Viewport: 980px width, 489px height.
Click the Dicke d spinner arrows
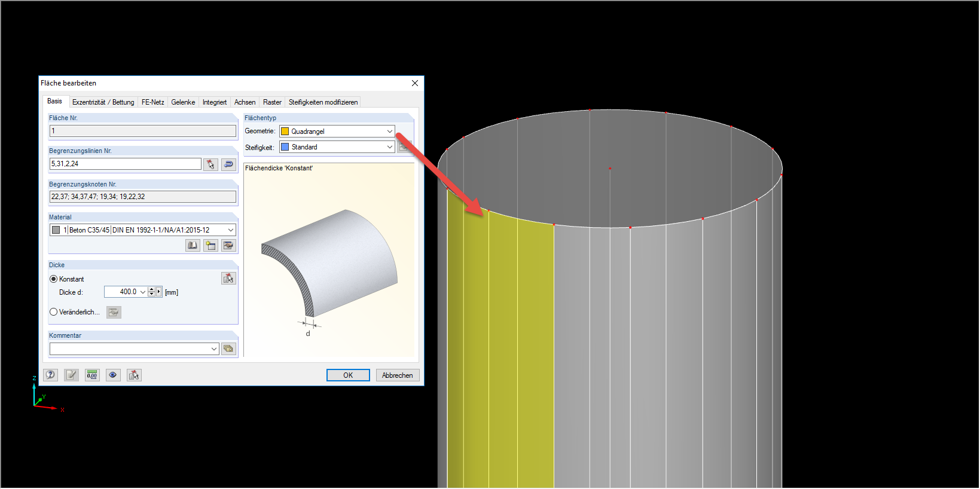(x=151, y=292)
